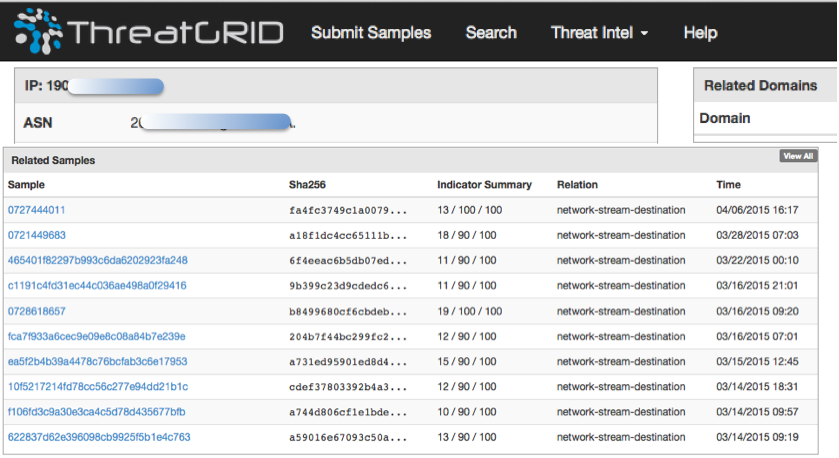Image resolution: width=839 pixels, height=458 pixels.
Task: Open sample ea5f2b4b39a4478c76bcfab3c6e17953
Action: 98,361
